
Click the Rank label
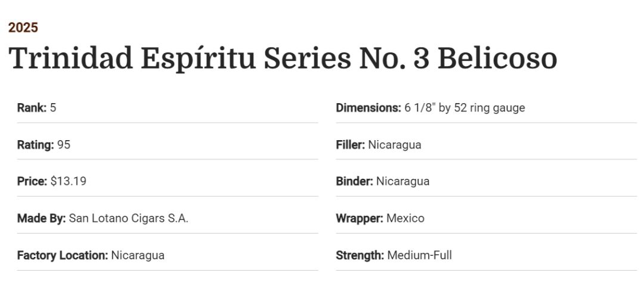tap(32, 108)
